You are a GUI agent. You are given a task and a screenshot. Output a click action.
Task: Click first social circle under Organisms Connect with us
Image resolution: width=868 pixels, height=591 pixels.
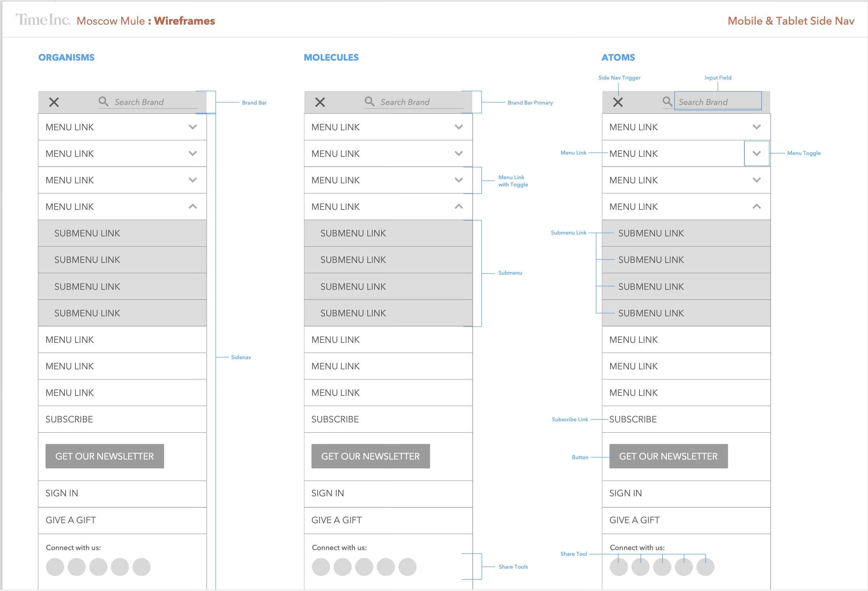55,567
